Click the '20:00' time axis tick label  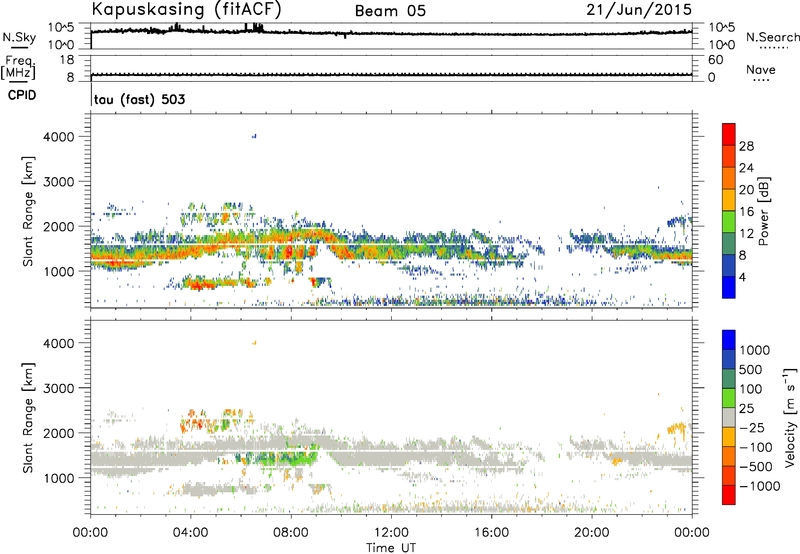click(x=591, y=533)
